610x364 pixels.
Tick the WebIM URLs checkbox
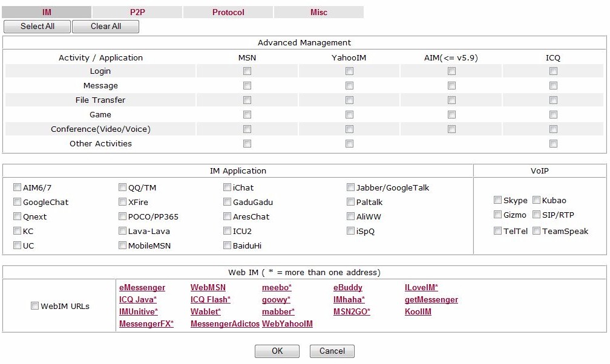coord(34,306)
